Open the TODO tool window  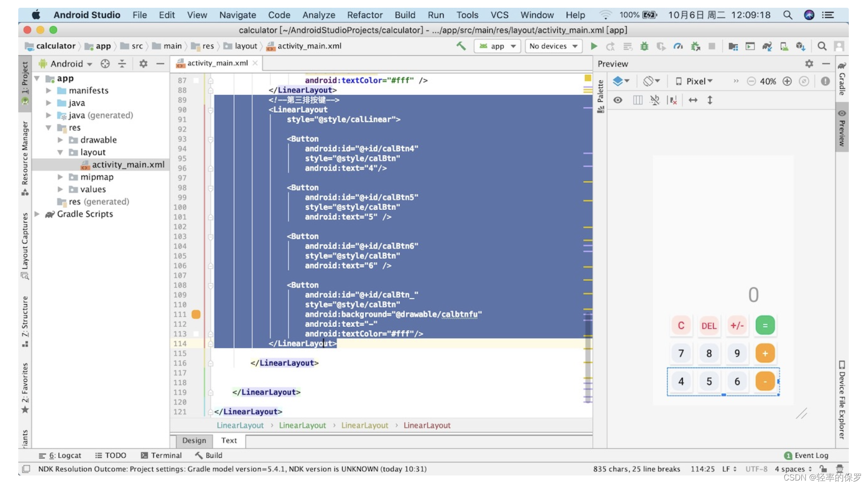click(x=110, y=455)
